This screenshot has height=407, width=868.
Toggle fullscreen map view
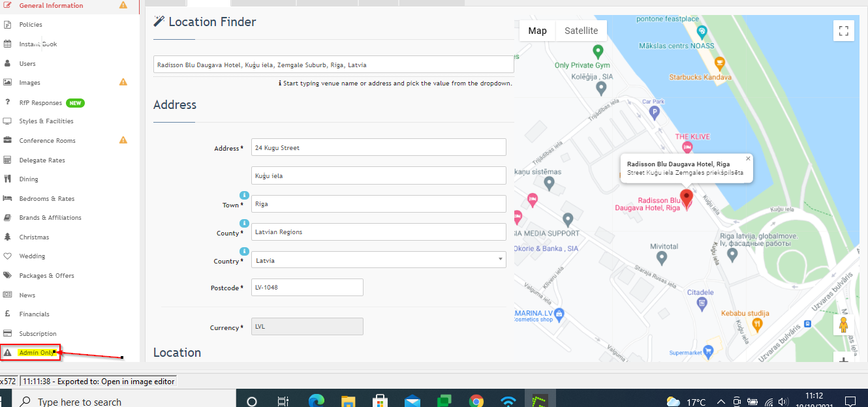point(844,31)
